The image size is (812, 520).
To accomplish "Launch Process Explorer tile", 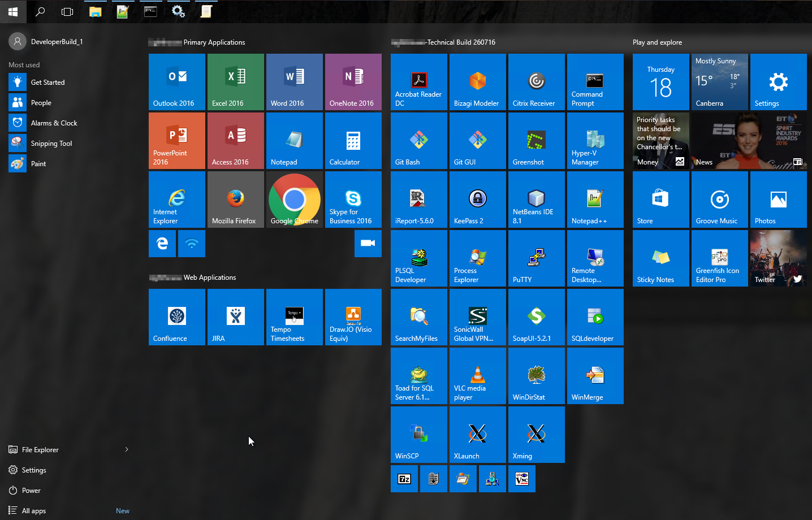I will pyautogui.click(x=478, y=258).
